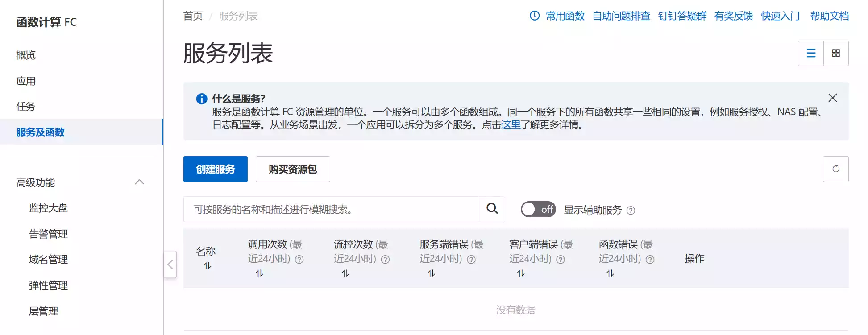Switch to list view layout icon
This screenshot has width=868, height=335.
811,53
